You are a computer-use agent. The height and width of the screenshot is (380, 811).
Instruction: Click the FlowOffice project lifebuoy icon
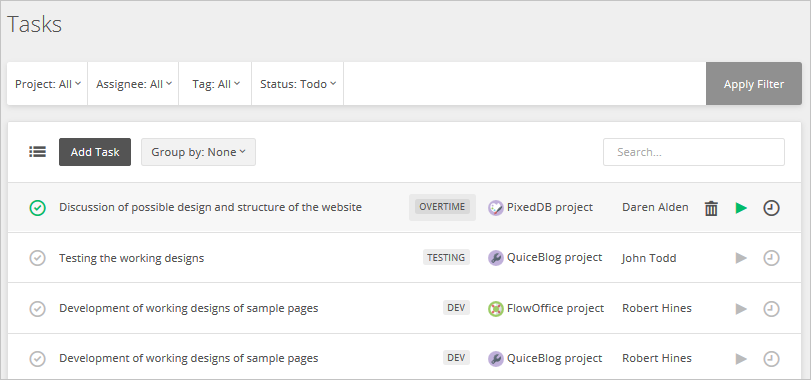click(495, 309)
